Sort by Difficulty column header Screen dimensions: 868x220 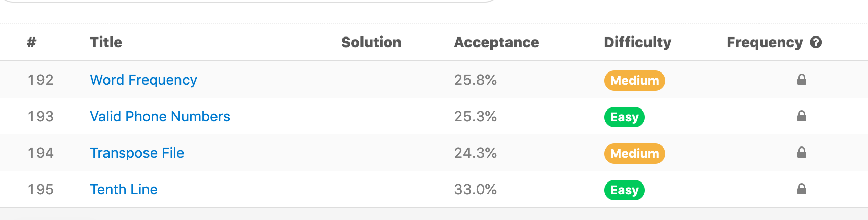tap(637, 43)
